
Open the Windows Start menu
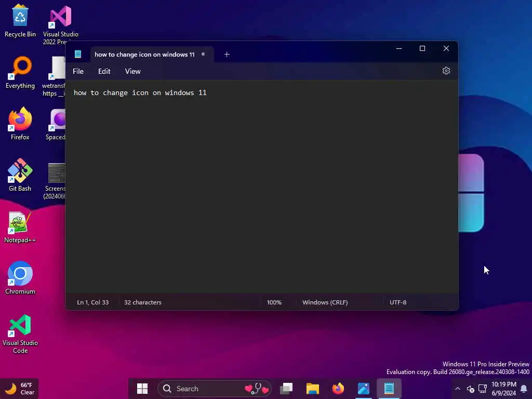(x=142, y=389)
